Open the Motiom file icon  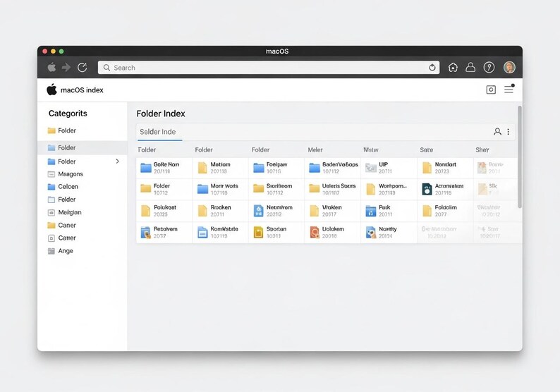click(x=202, y=168)
